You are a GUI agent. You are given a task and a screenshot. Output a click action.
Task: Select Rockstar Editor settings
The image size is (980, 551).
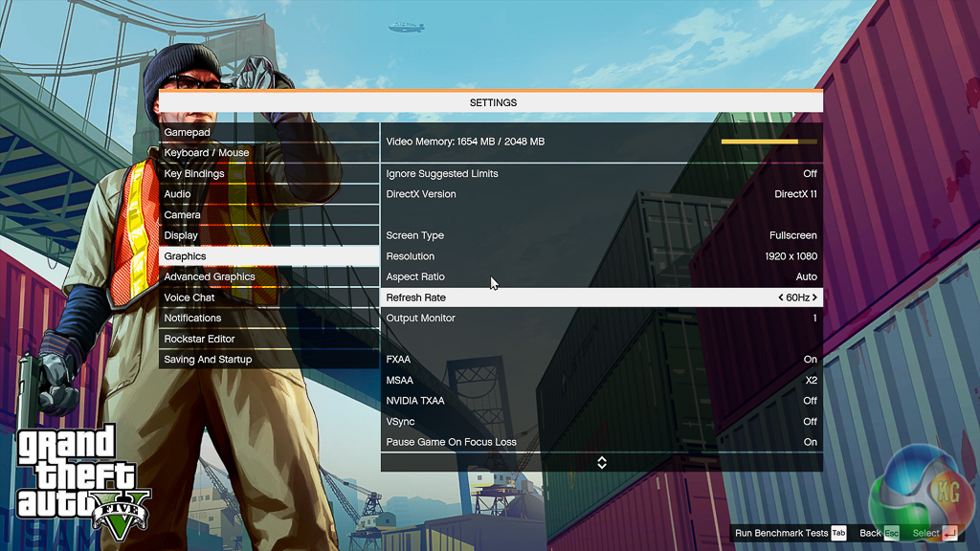tap(269, 339)
